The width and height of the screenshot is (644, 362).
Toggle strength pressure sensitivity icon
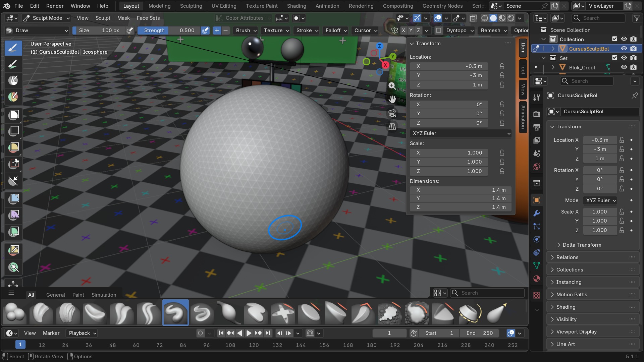click(205, 31)
